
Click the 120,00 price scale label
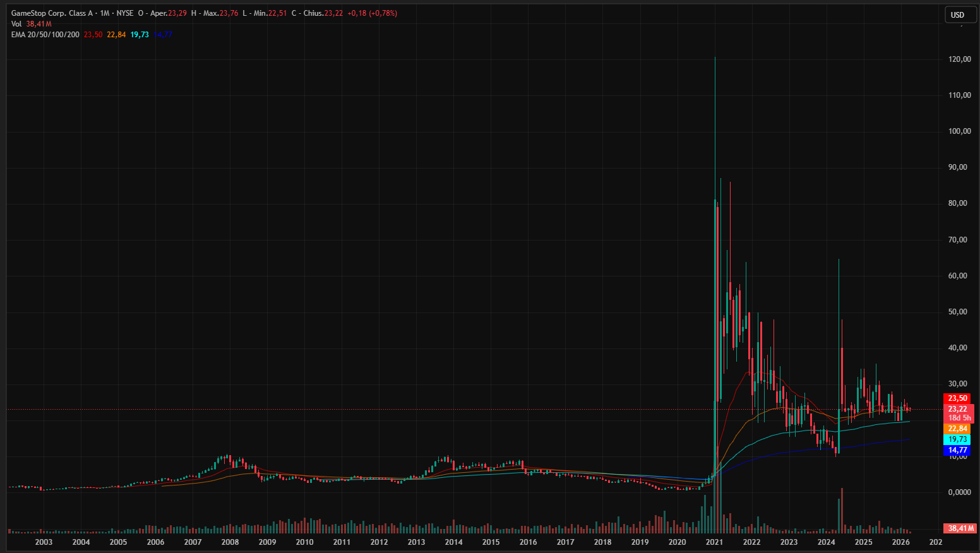coord(959,59)
